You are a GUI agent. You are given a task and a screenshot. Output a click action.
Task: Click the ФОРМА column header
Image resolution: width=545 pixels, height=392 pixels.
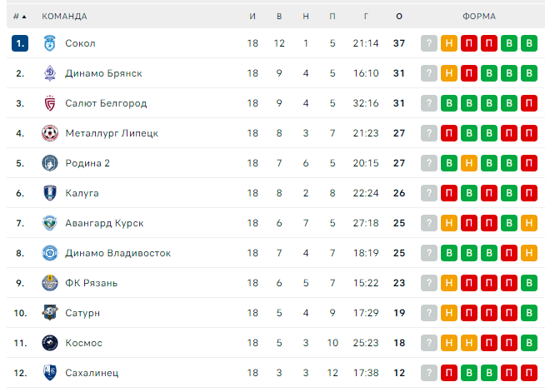click(479, 17)
